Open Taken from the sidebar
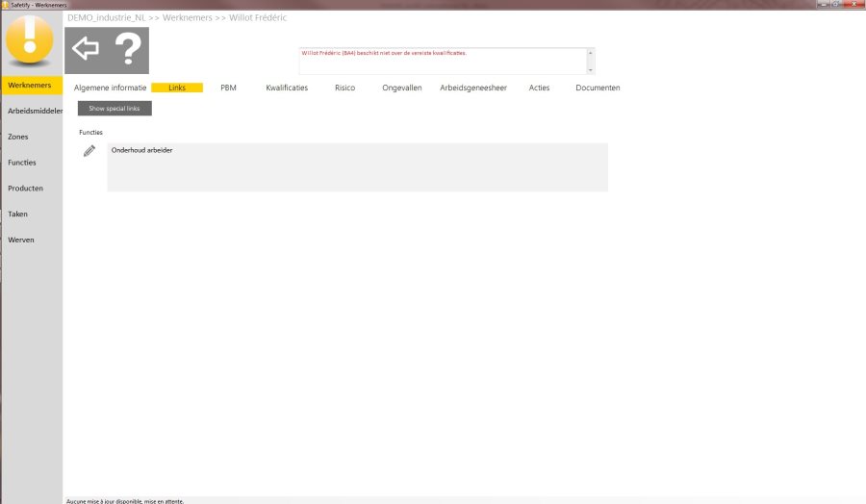Viewport: 866px width, 504px height. [18, 214]
